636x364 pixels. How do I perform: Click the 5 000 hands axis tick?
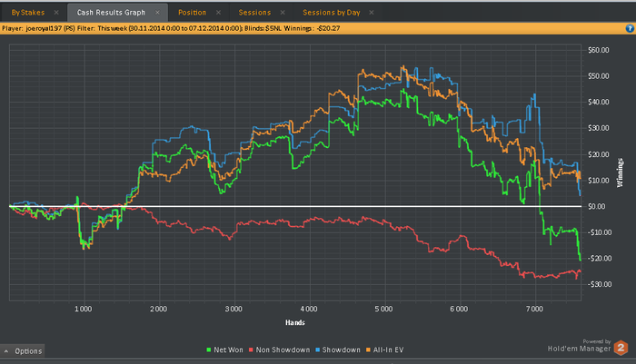[x=383, y=310]
